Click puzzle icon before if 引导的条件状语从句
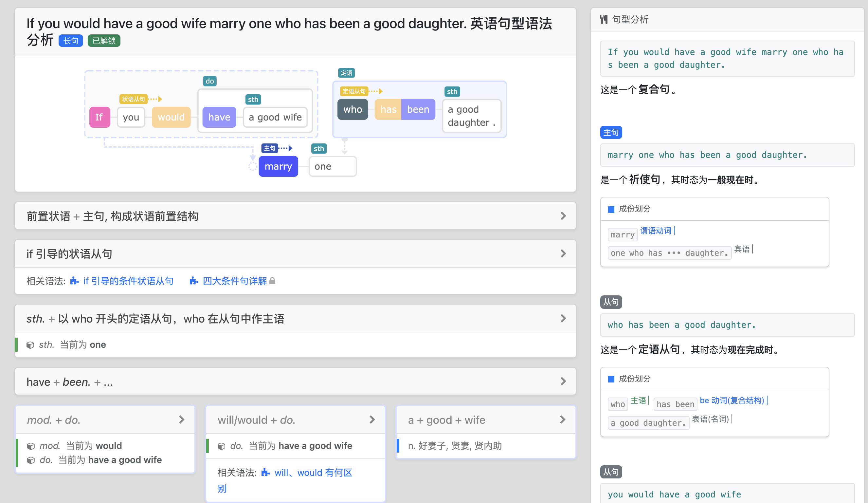Viewport: 868px width, 503px height. (x=74, y=281)
